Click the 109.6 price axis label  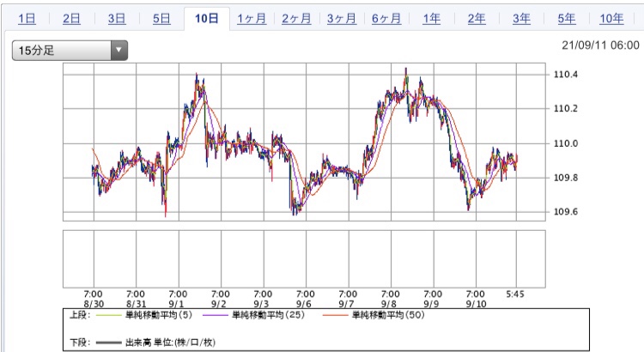point(566,211)
